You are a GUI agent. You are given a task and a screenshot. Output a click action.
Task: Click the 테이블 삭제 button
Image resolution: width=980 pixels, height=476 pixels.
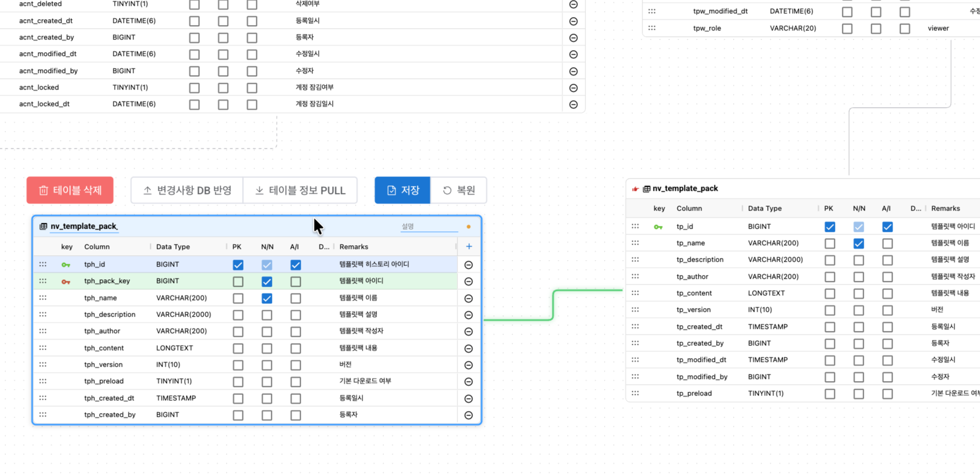(x=70, y=190)
